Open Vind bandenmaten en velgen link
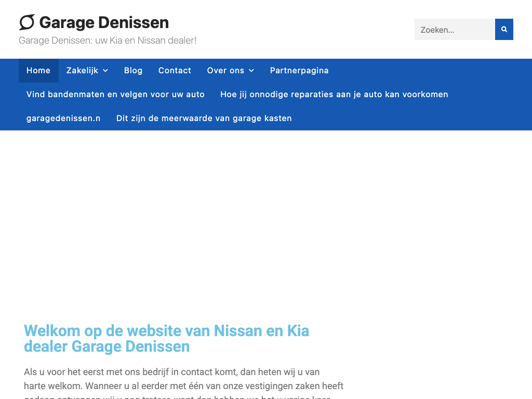The height and width of the screenshot is (399, 532). pos(115,95)
